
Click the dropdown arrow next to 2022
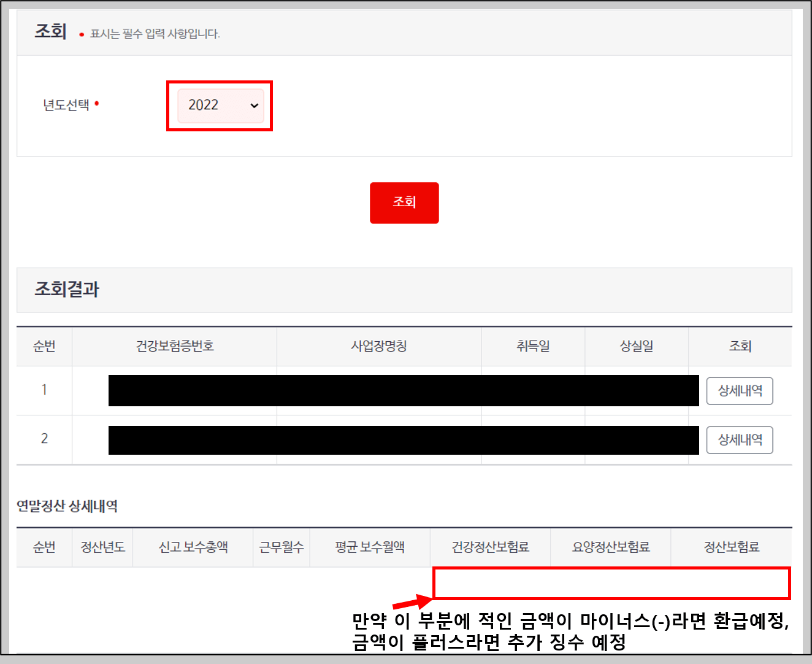[x=254, y=106]
